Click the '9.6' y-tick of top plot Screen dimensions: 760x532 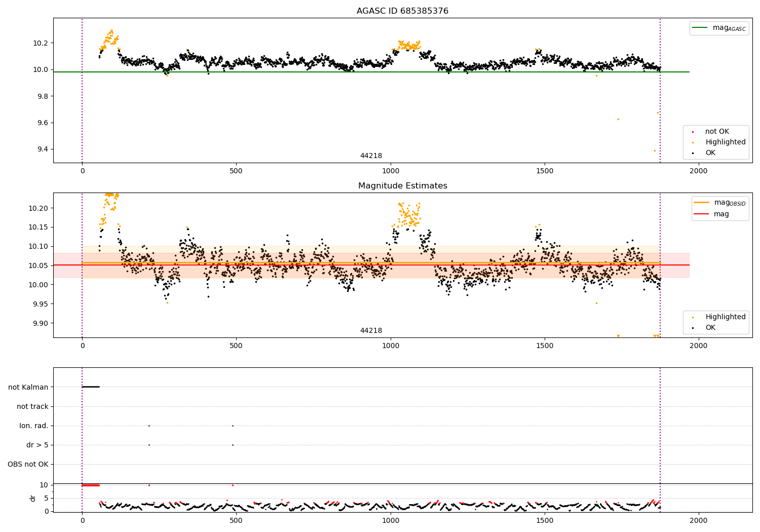43,123
